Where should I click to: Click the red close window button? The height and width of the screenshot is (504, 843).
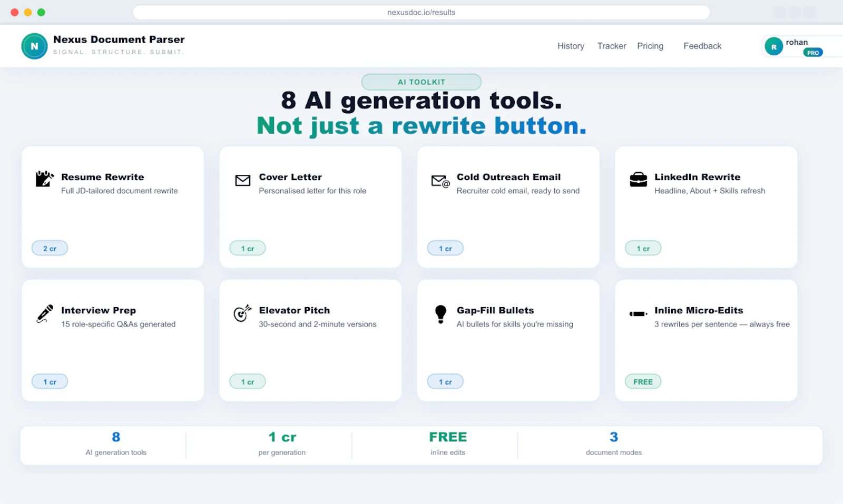point(15,12)
